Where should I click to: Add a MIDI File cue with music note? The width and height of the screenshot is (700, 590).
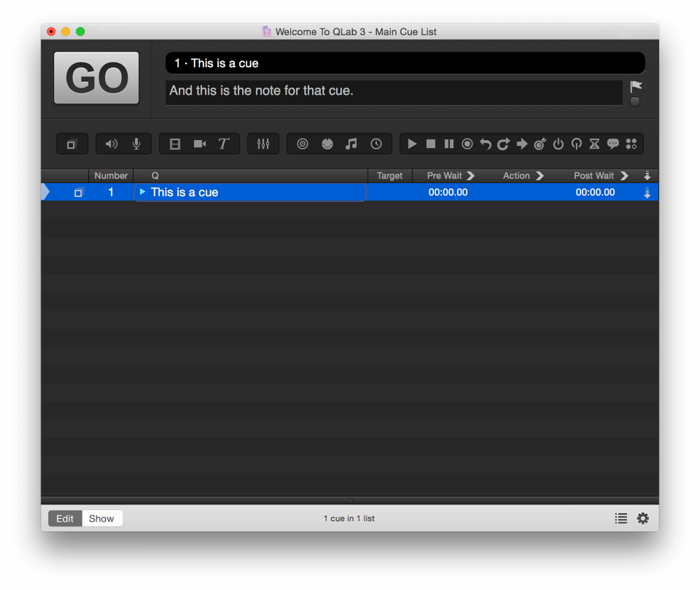point(351,144)
